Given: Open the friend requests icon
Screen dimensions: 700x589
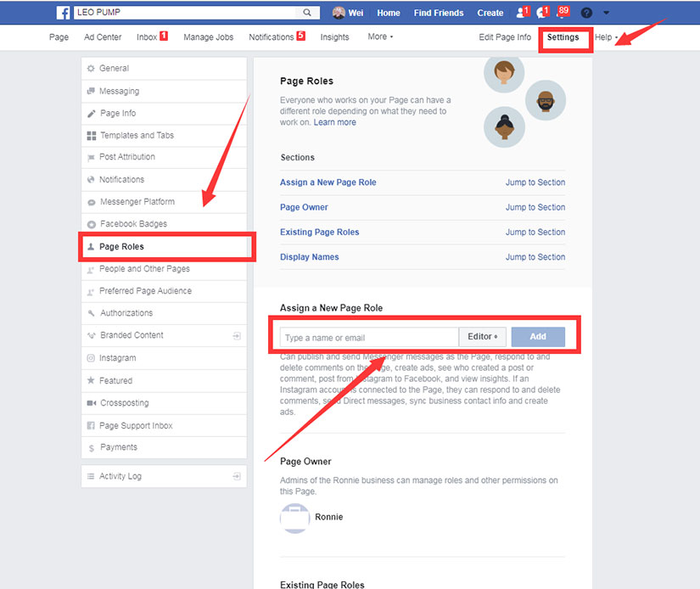Looking at the screenshot, I should [x=522, y=13].
